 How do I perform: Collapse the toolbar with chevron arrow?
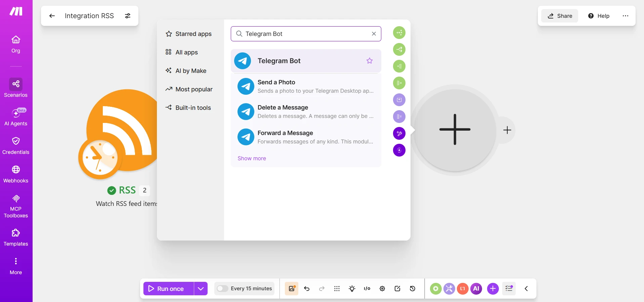tap(526, 289)
